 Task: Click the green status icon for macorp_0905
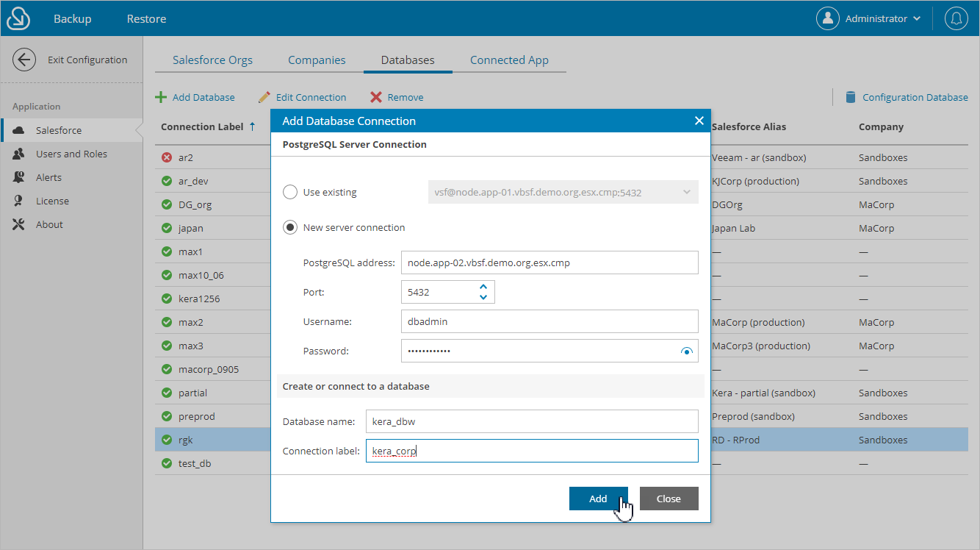point(167,369)
